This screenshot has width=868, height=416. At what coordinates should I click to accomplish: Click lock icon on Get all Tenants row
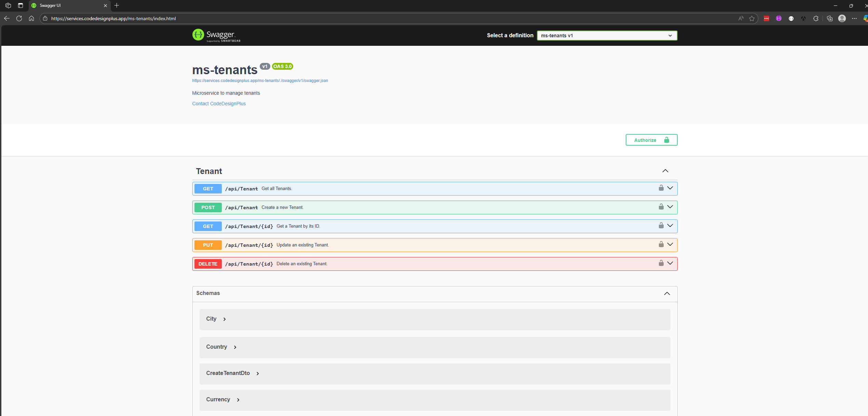point(661,188)
